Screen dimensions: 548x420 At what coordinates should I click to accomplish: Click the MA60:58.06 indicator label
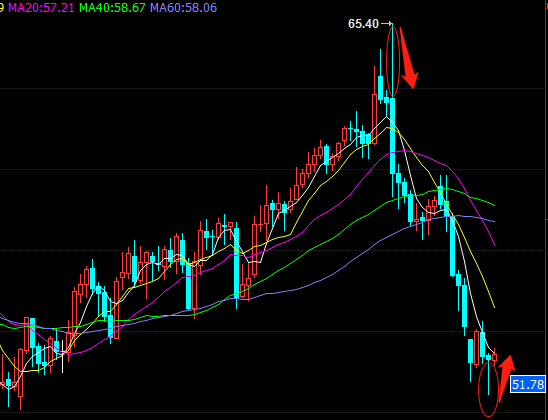183,8
